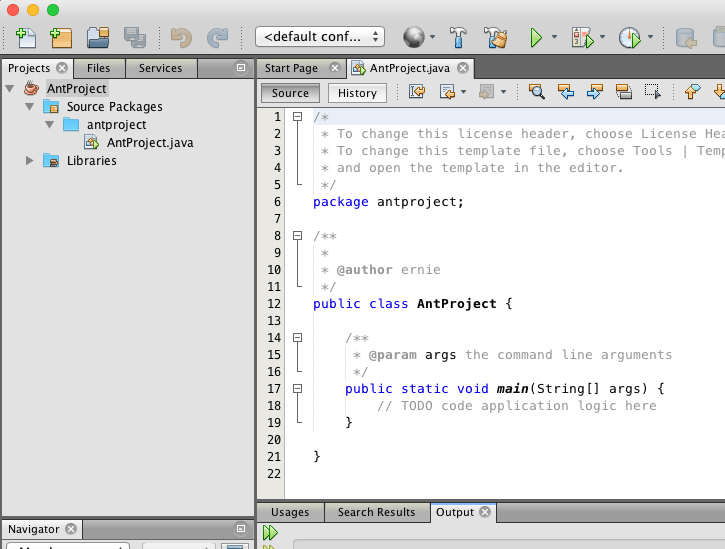Screen dimensions: 725x549
Task: Select AntProject.java in the project tree
Action: (150, 143)
